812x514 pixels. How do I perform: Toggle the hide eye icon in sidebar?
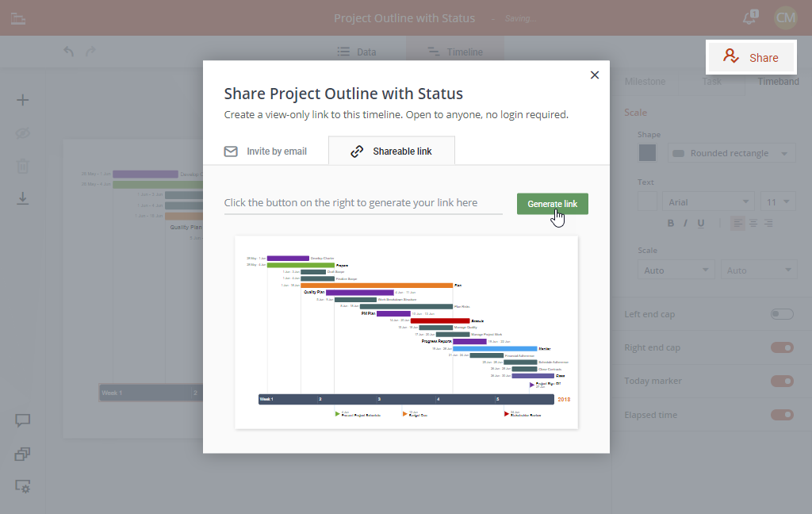pos(23,132)
